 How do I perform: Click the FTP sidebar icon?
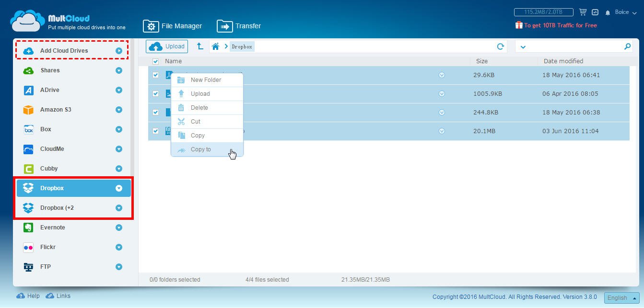click(x=28, y=267)
